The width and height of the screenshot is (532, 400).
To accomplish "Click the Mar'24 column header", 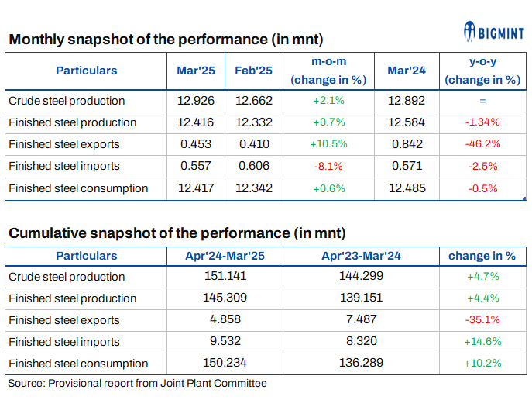I will 407,71.
